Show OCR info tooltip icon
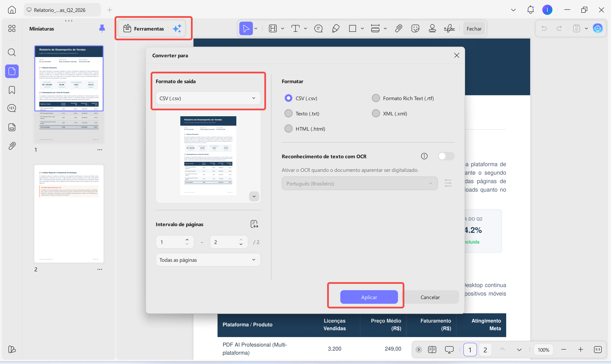Screen dimensions: 611x364 coord(424,156)
